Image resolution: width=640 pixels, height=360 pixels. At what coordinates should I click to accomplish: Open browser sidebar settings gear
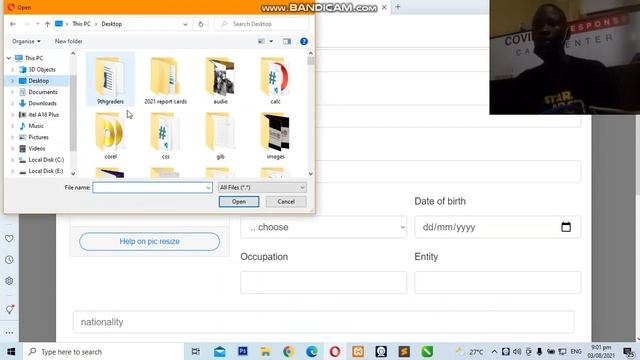coord(9,281)
